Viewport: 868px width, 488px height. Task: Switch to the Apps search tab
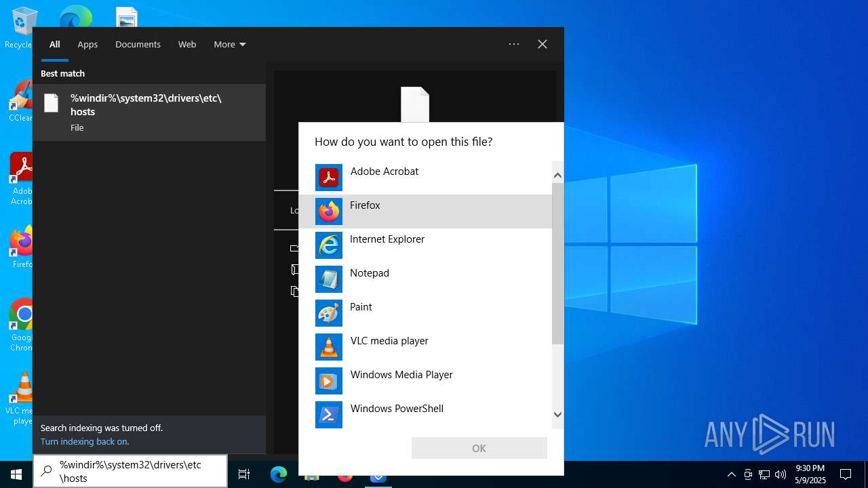click(87, 44)
